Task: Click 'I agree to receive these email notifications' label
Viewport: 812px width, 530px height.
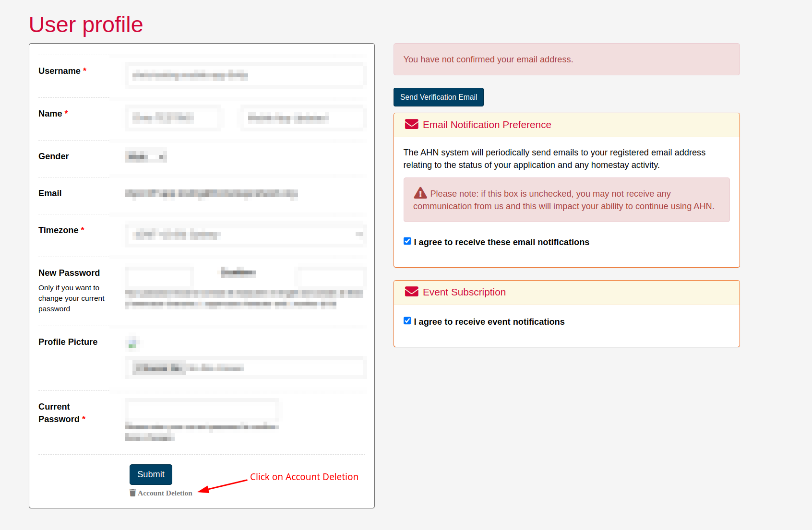Action: coord(502,242)
